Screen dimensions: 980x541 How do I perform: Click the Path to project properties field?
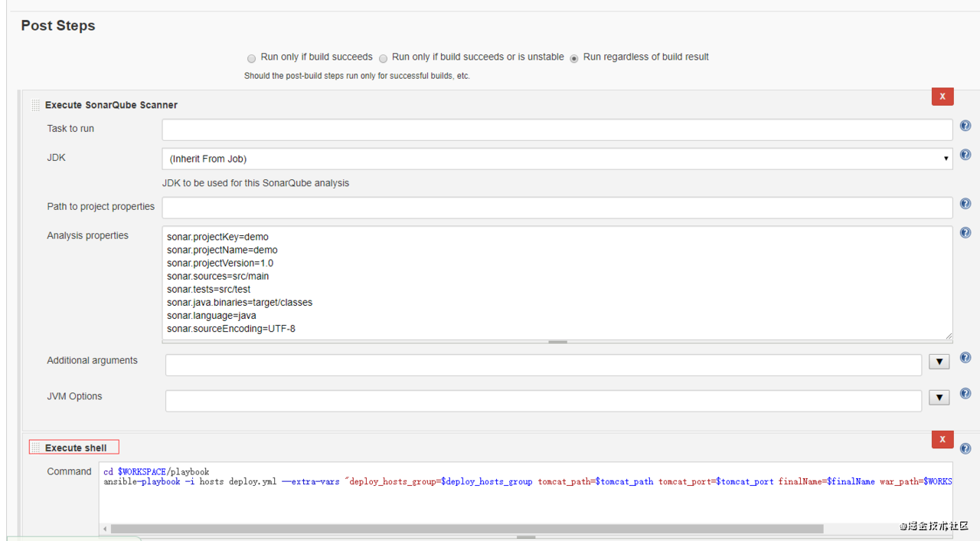[x=557, y=208]
